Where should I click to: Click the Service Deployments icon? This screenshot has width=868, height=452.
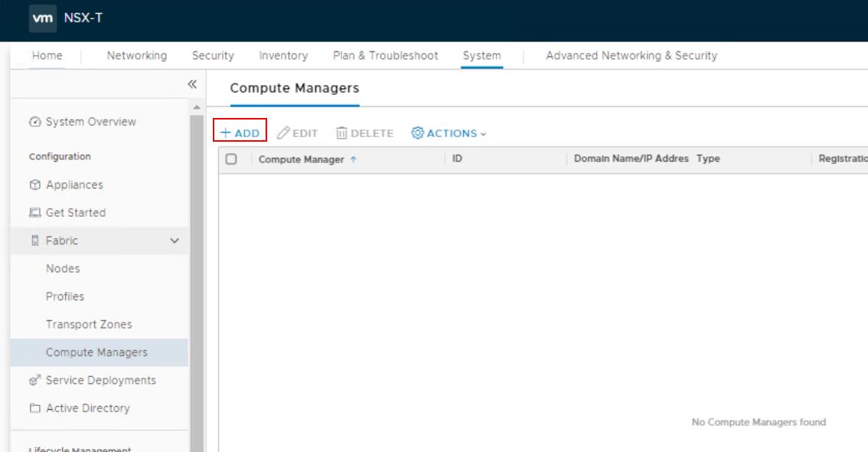pos(35,380)
